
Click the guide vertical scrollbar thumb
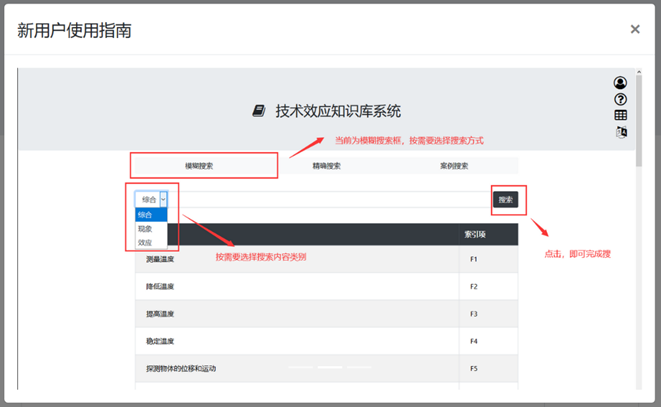[x=639, y=121]
